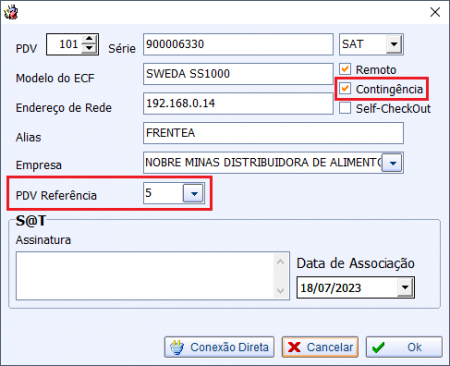This screenshot has height=366, width=450.
Task: Click the Série input field
Action: [x=238, y=44]
